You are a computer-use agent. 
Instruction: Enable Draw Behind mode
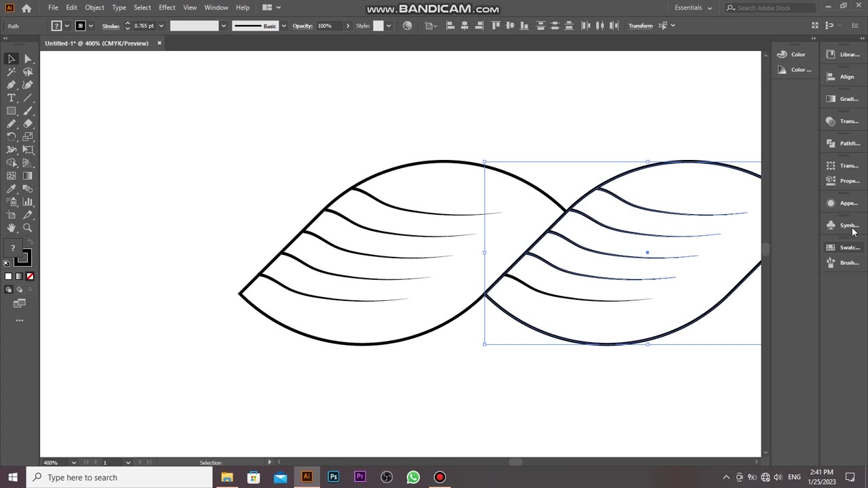[19, 289]
